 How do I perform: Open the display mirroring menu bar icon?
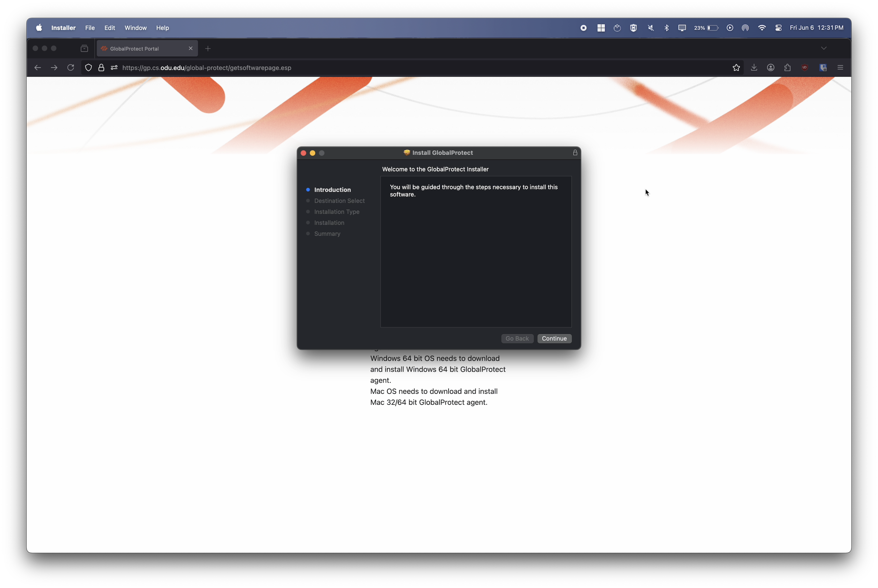tap(682, 28)
